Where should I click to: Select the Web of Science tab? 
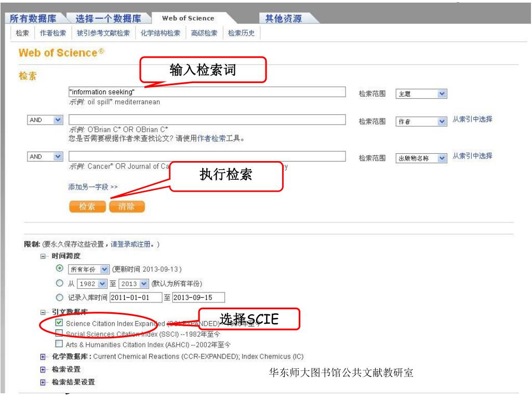coord(188,18)
